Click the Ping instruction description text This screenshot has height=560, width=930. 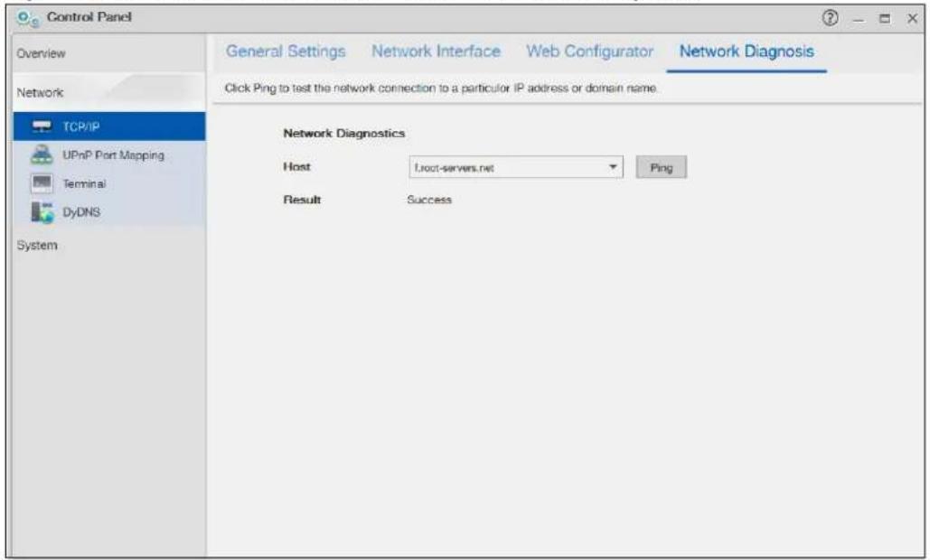pos(441,89)
